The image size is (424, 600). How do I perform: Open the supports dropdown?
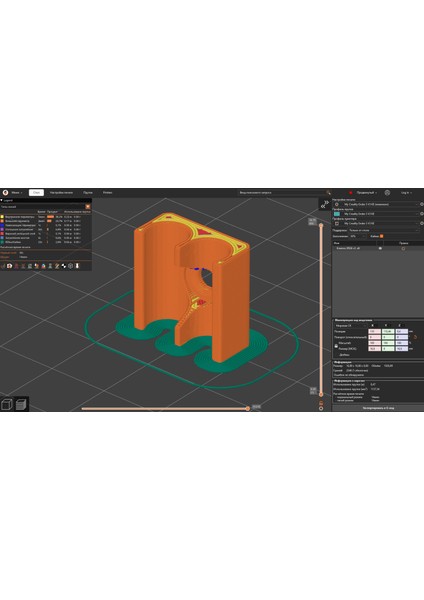(383, 230)
